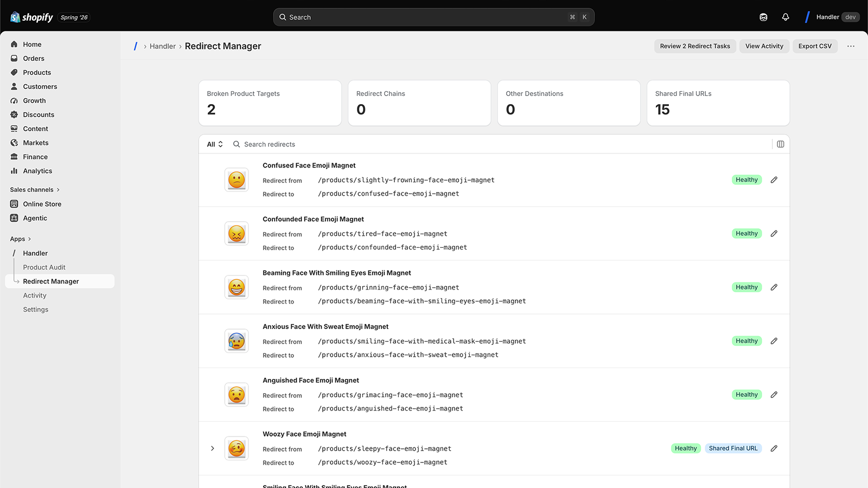Image resolution: width=868 pixels, height=488 pixels.
Task: Click the Redirect Chains card
Action: (x=419, y=103)
